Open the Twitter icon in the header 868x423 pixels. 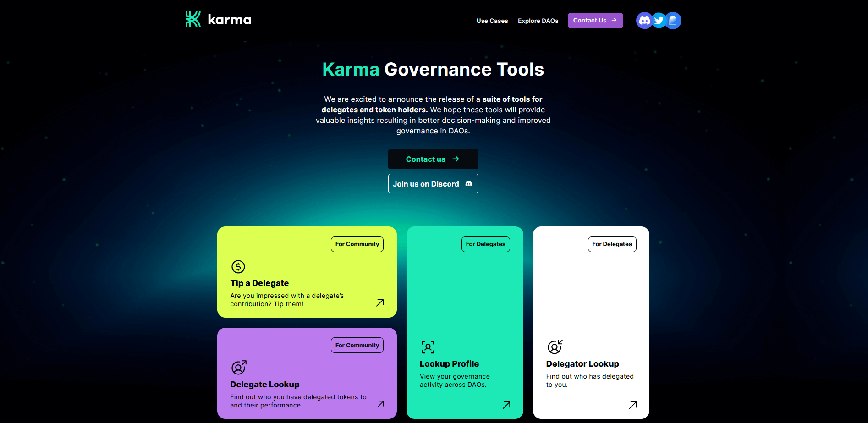click(x=659, y=21)
